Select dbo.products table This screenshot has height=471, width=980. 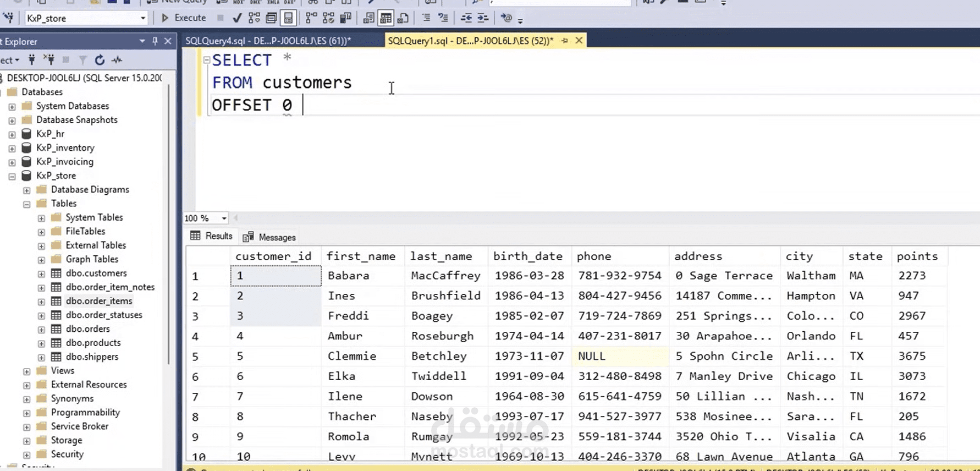93,343
